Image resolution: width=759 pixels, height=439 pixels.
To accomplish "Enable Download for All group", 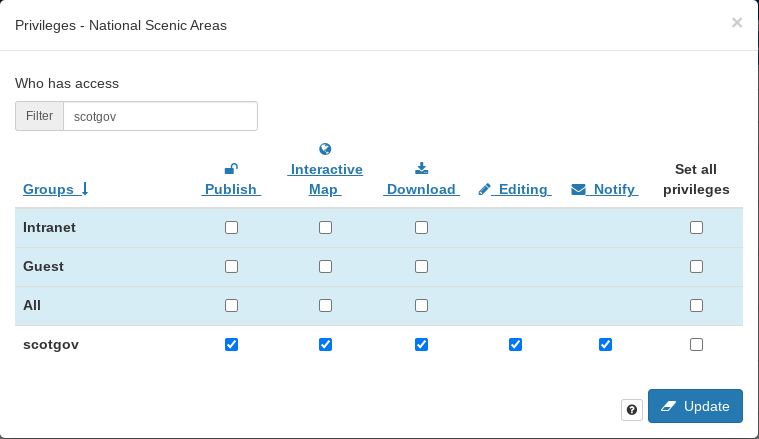I will 422,305.
